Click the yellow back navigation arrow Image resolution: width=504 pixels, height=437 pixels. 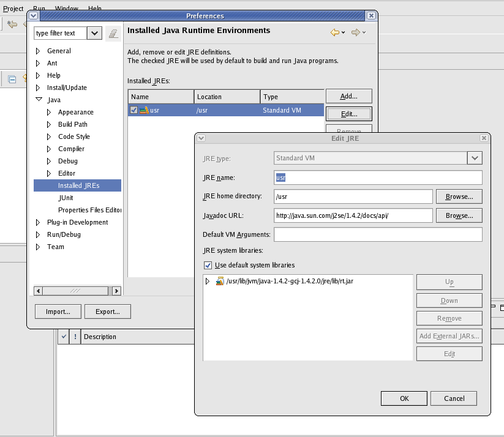click(334, 32)
